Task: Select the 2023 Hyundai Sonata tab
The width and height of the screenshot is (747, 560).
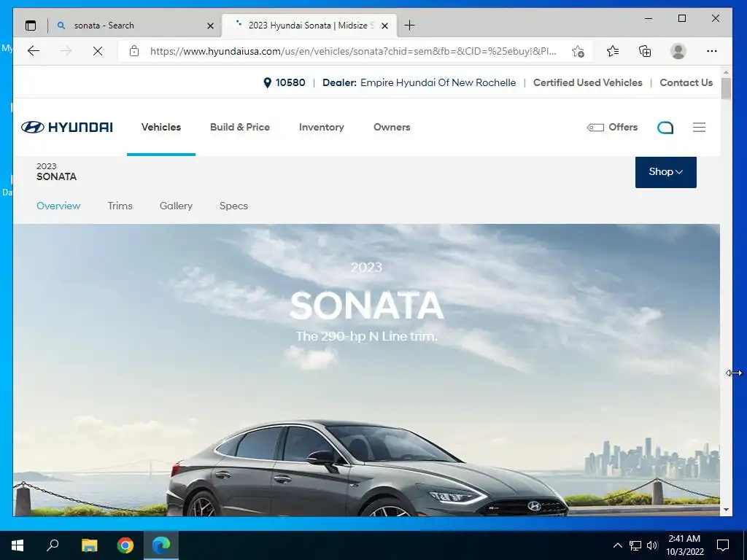Action: point(309,26)
